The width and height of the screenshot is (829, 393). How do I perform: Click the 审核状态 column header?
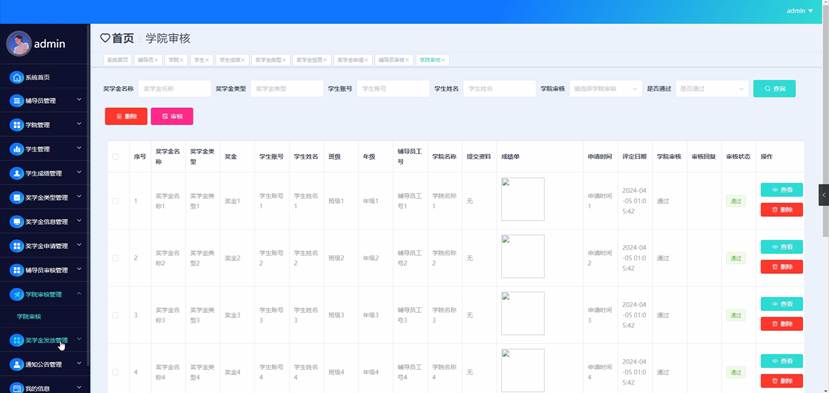click(738, 157)
